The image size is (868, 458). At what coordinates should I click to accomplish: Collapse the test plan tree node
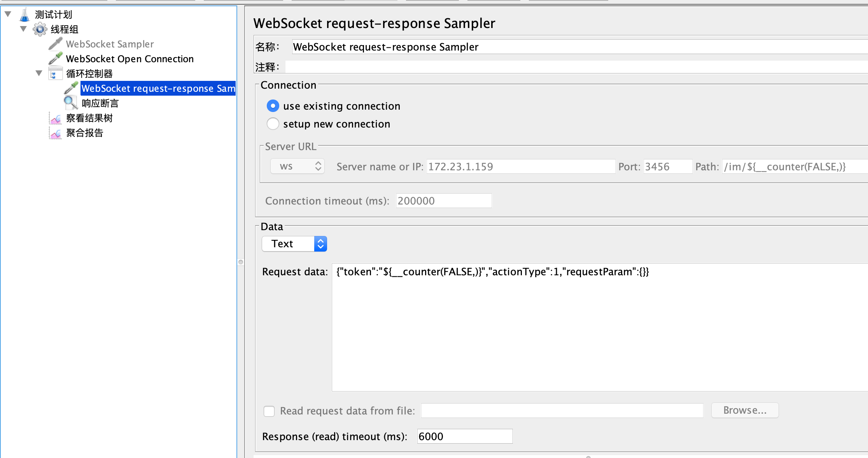(8, 14)
